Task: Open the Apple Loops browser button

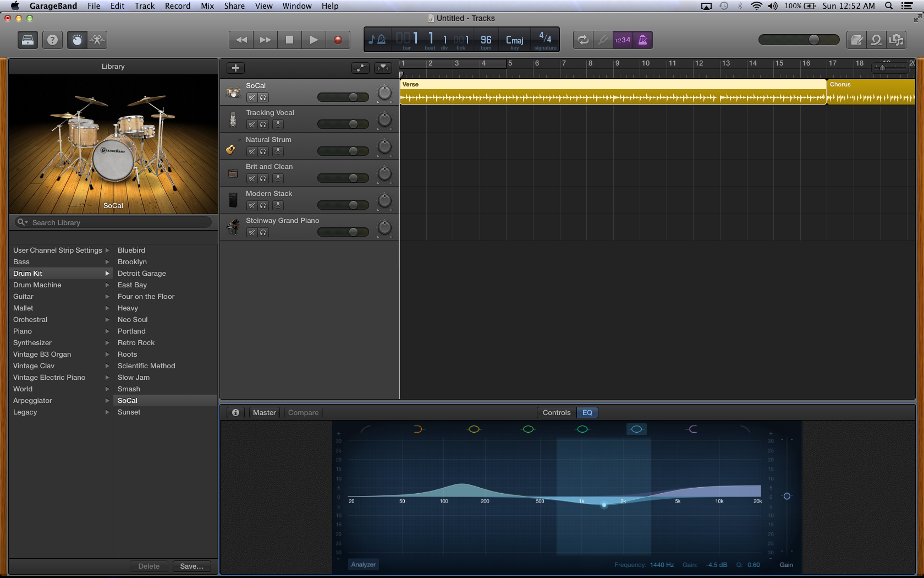Action: click(876, 40)
